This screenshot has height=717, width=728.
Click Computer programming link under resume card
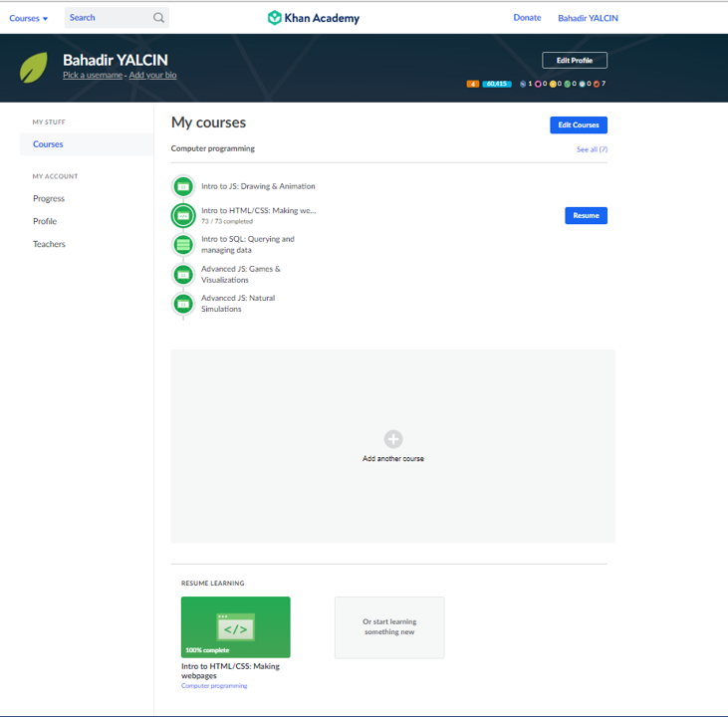coord(214,686)
